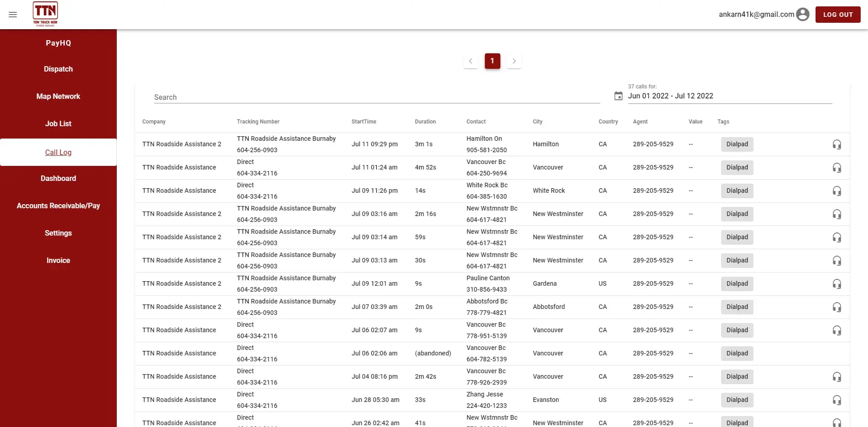Click the LOG OUT button
The height and width of the screenshot is (427, 868).
click(837, 15)
